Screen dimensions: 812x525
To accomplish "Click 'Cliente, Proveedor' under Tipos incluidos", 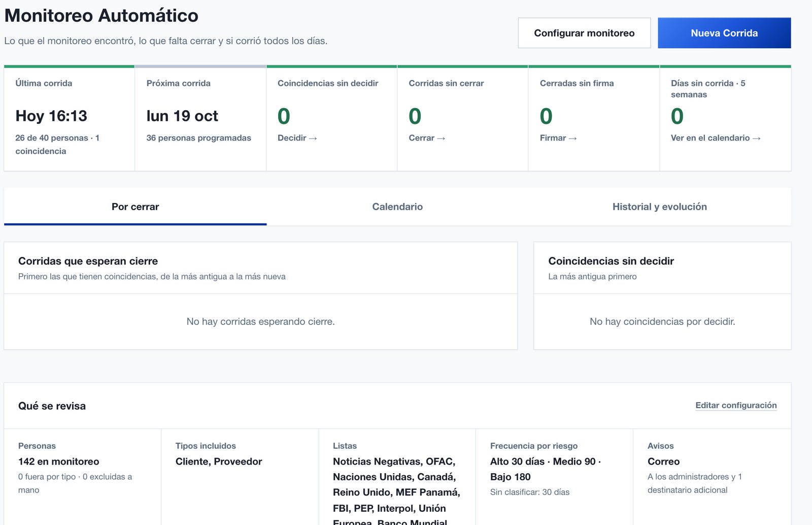I will pos(219,462).
